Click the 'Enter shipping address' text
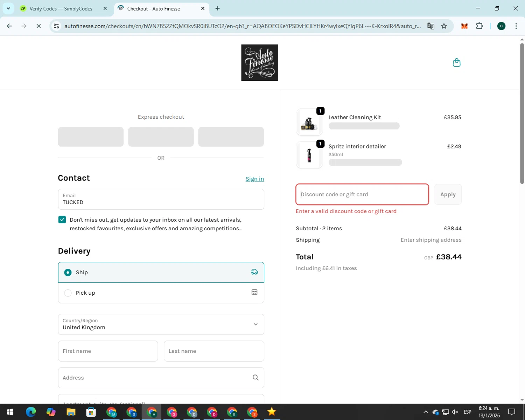 (431, 240)
